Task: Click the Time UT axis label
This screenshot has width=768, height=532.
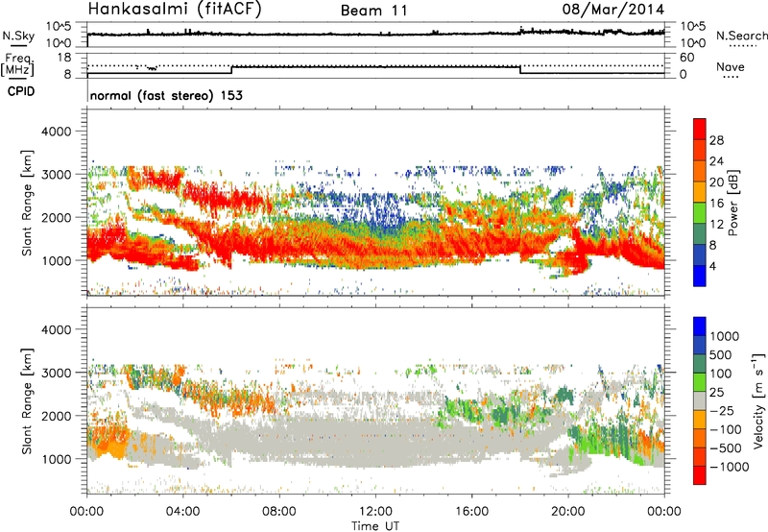Action: (375, 526)
